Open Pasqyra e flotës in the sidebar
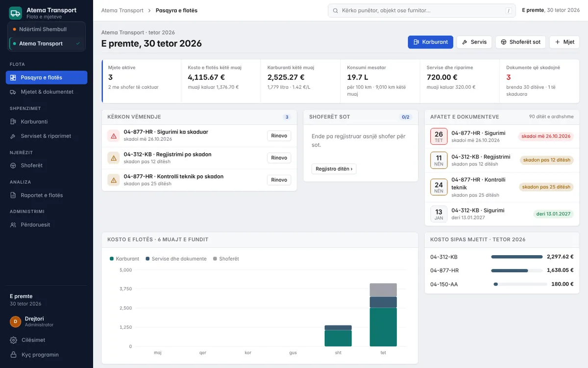The height and width of the screenshot is (368, 588). (47, 78)
